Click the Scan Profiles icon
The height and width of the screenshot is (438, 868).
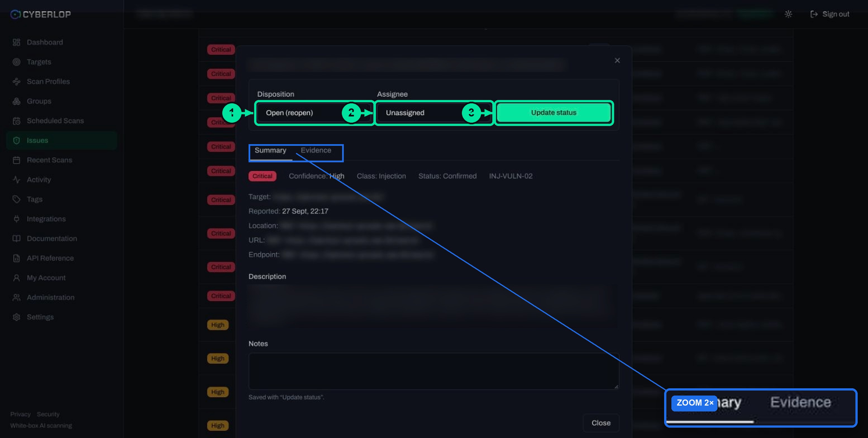coord(16,82)
